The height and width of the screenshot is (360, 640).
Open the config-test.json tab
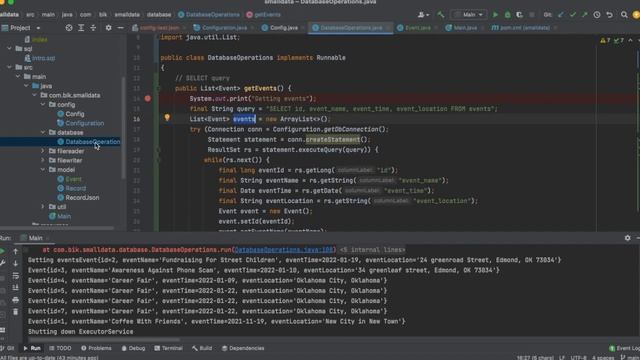click(156, 28)
